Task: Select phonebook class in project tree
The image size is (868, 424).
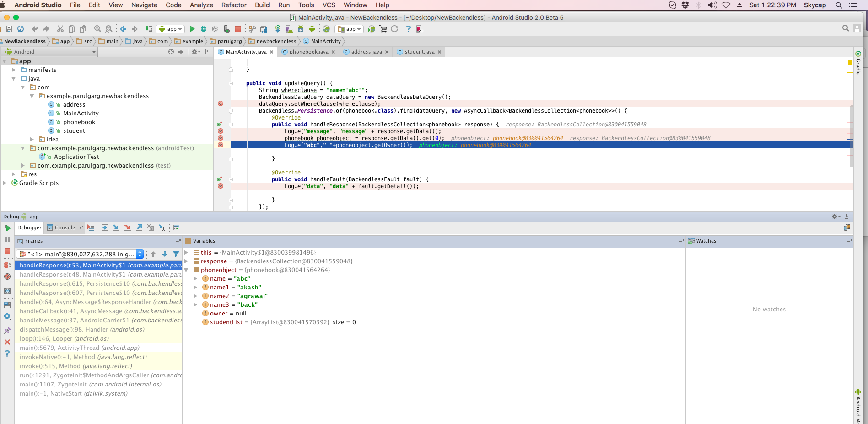Action: click(79, 122)
